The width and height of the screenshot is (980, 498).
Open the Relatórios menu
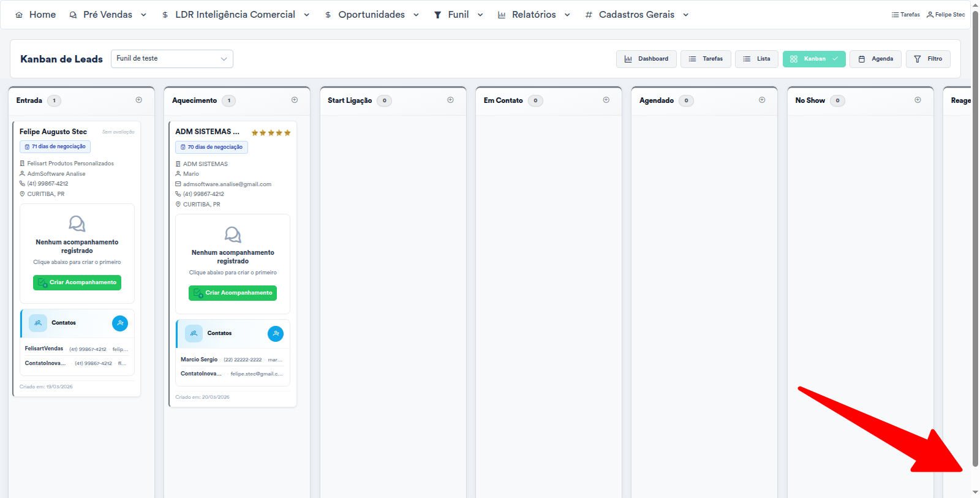[533, 15]
